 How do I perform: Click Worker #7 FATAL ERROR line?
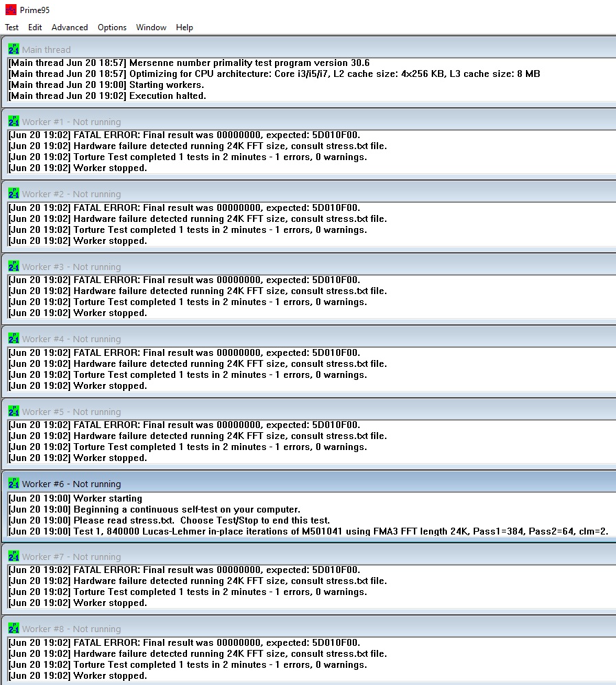[184, 570]
